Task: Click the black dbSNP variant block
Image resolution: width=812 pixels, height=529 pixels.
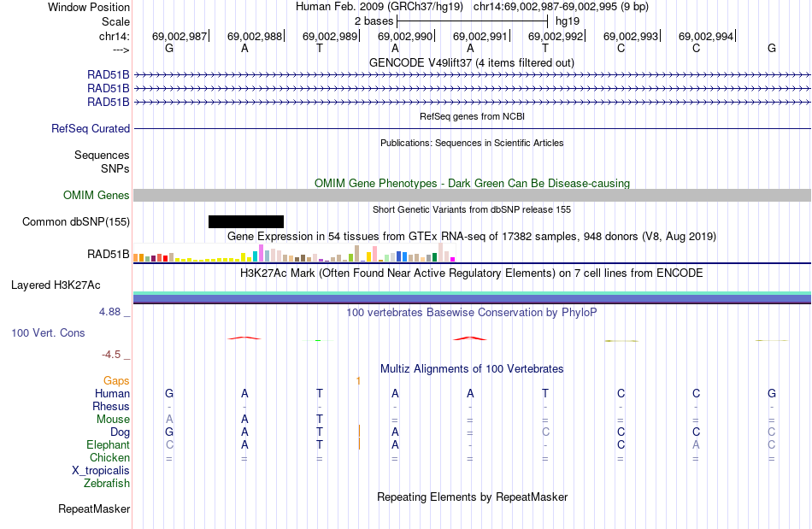Action: pos(246,221)
